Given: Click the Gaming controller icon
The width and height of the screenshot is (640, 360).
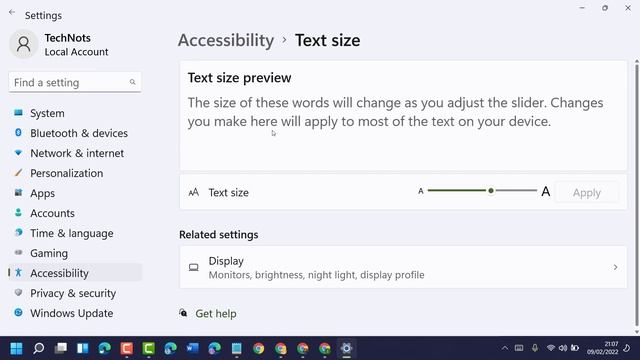Looking at the screenshot, I should 18,253.
